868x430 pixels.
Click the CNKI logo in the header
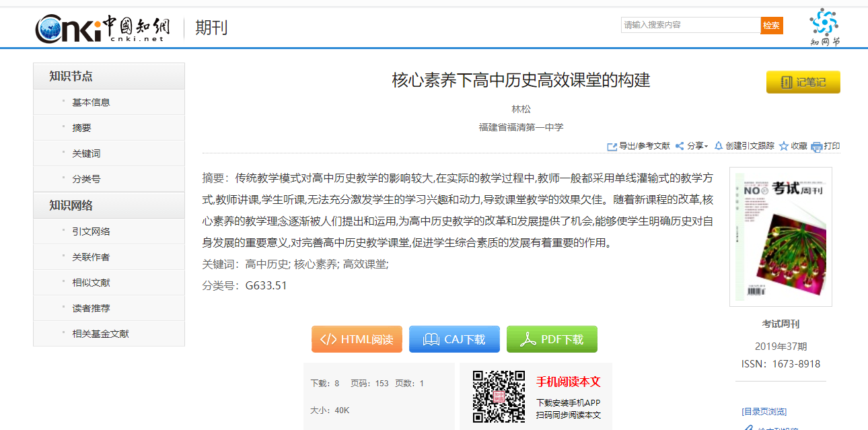click(x=102, y=28)
